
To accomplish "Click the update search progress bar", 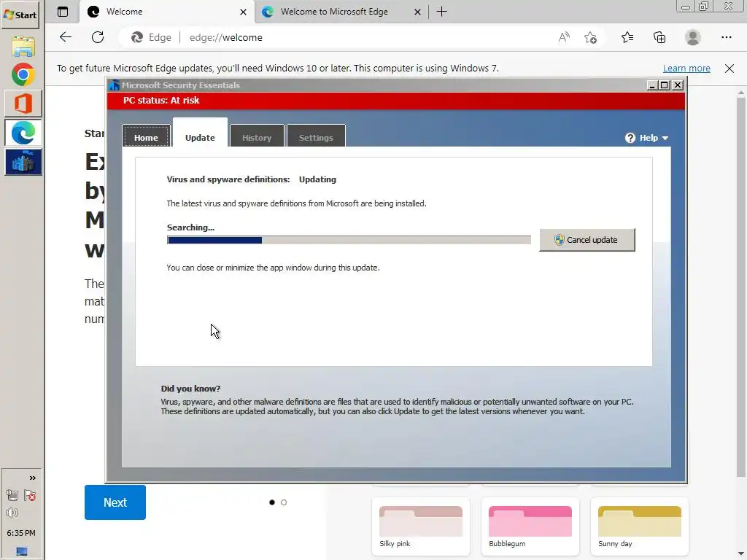I will point(349,240).
